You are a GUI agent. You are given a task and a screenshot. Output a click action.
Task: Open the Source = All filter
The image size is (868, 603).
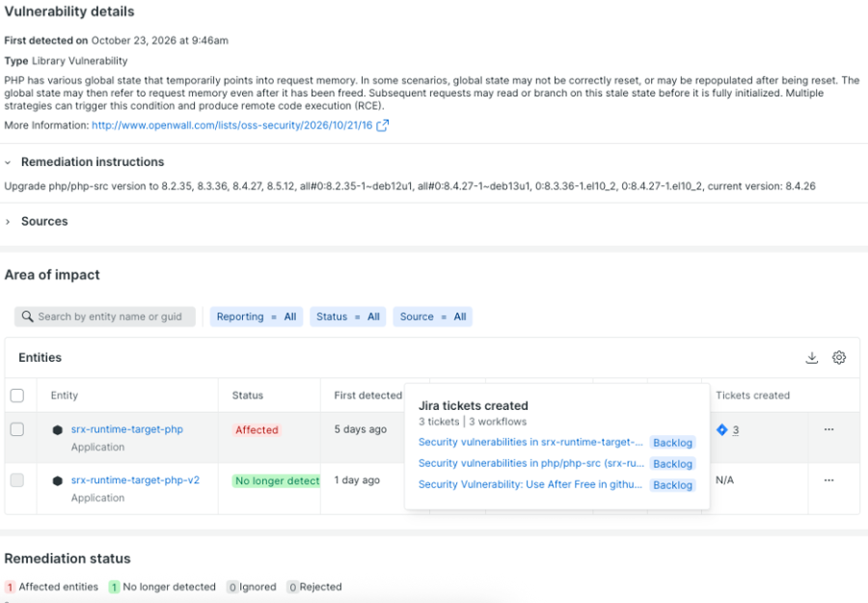433,316
